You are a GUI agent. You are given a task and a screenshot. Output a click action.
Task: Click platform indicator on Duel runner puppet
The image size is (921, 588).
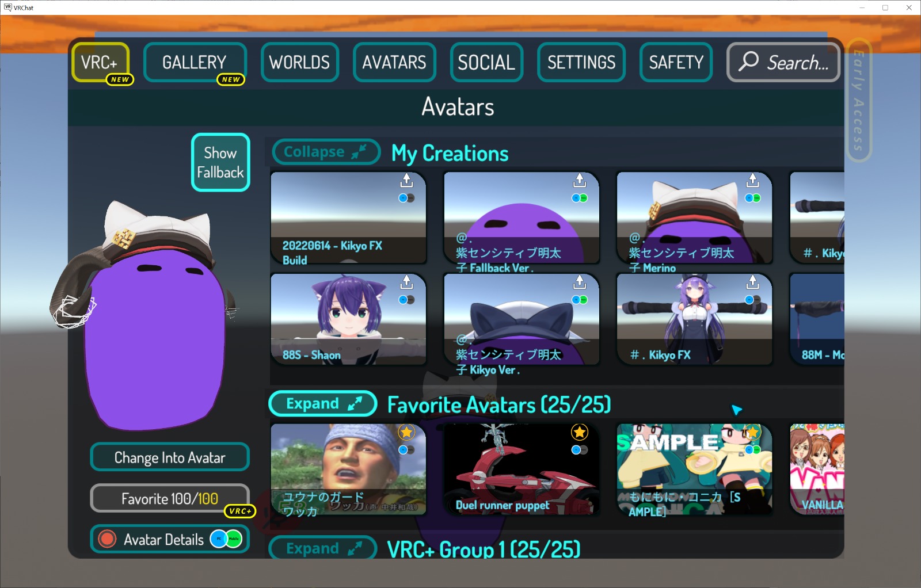[579, 450]
